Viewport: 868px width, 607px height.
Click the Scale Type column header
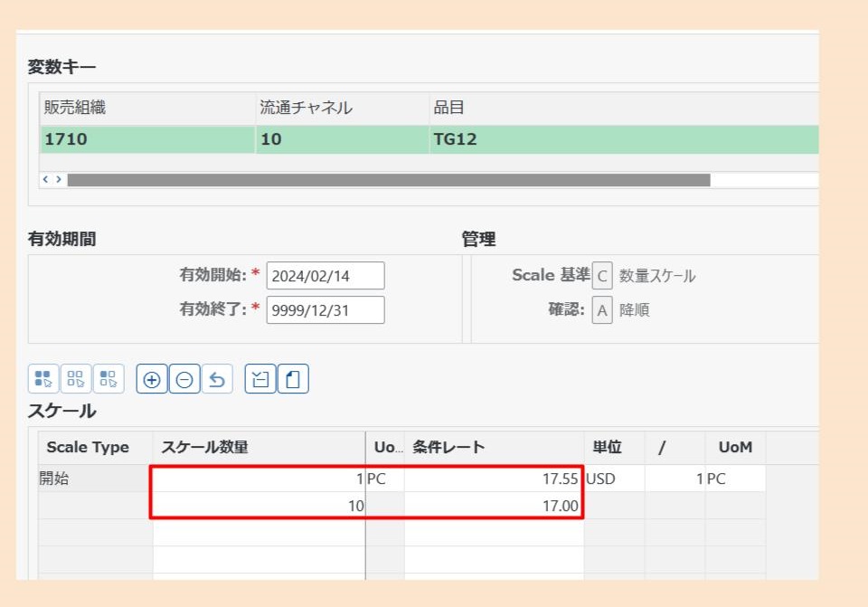(x=90, y=447)
